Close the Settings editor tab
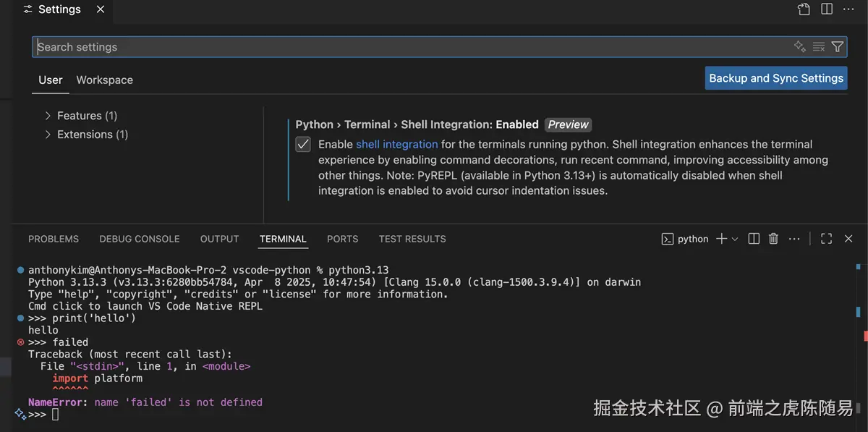 tap(101, 9)
